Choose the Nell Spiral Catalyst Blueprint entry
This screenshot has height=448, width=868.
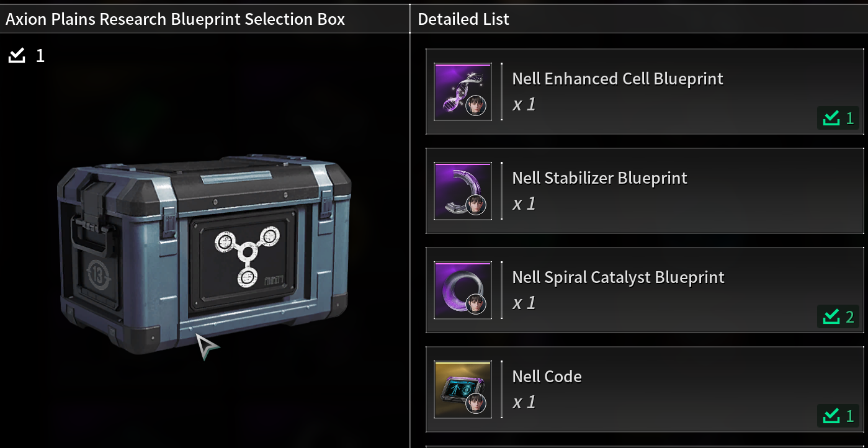[x=645, y=290]
